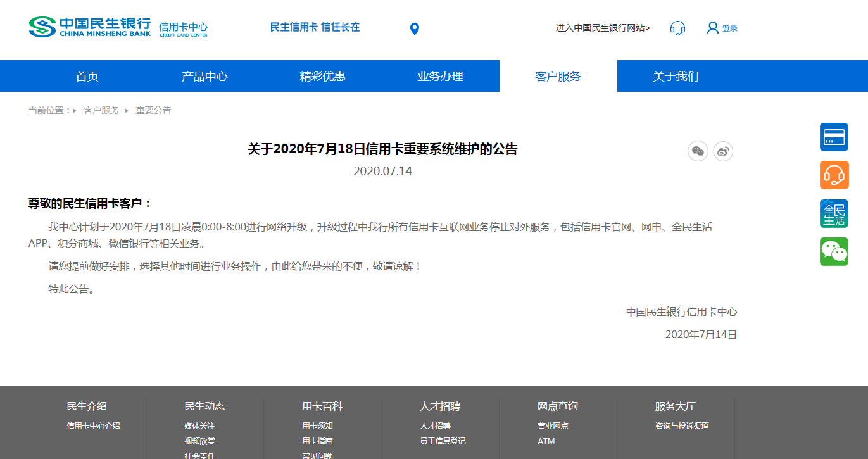Image resolution: width=868 pixels, height=459 pixels.
Task: Click 进入中国民生银行网站 link
Action: point(603,28)
